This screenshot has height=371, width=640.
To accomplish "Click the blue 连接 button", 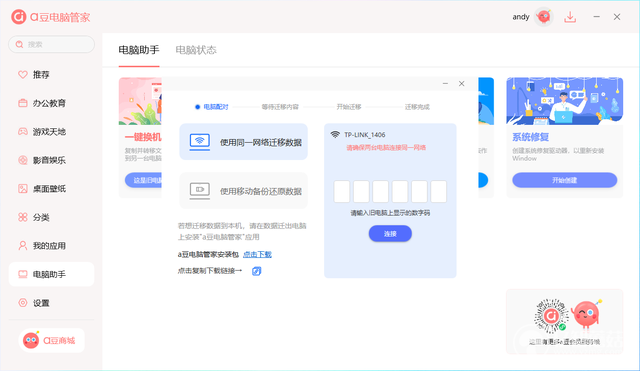I will click(x=390, y=233).
